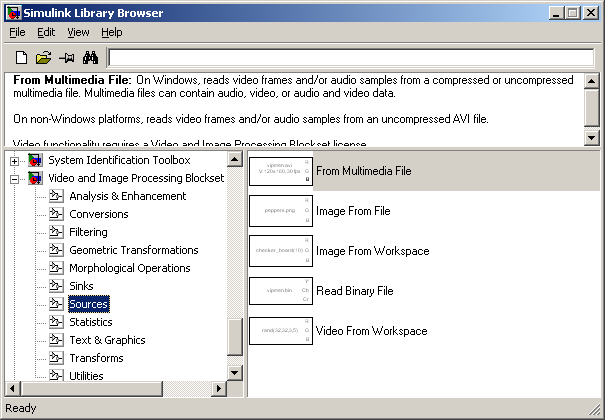605x420 pixels.
Task: Click library tree horizontal scrollbar thumb
Action: (91, 388)
